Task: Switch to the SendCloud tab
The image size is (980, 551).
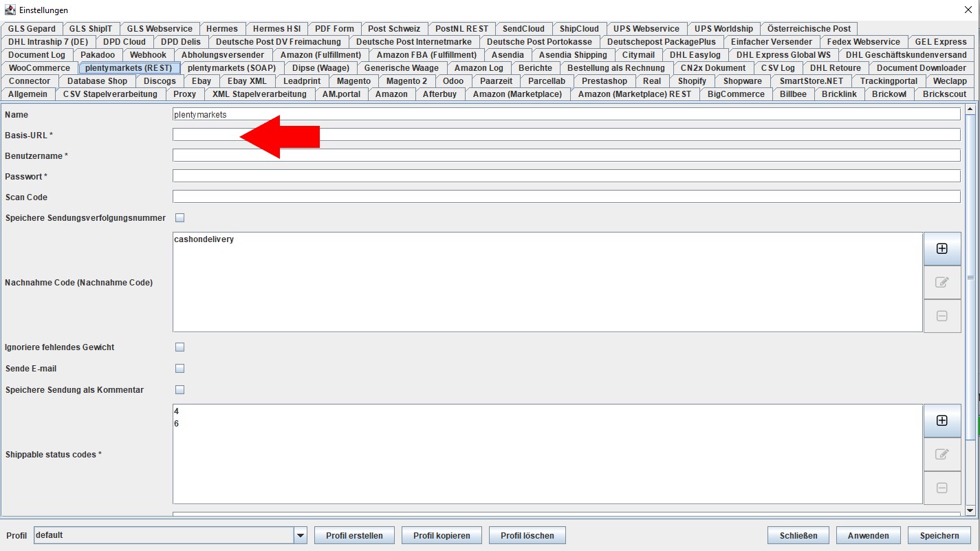Action: tap(523, 29)
